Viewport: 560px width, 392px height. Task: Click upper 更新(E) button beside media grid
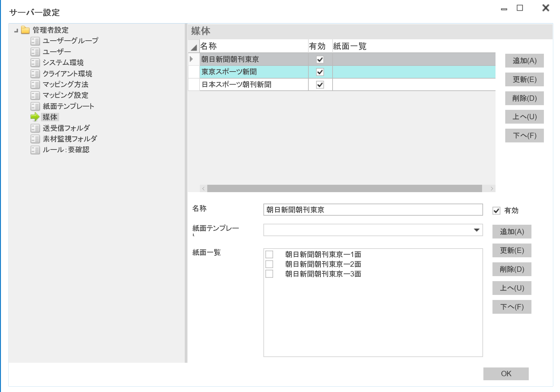click(x=524, y=80)
